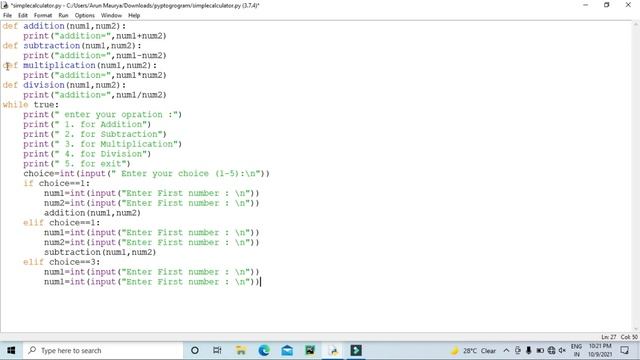Click the 'elif choice==3:' line
640x360 pixels.
pyautogui.click(x=62, y=262)
